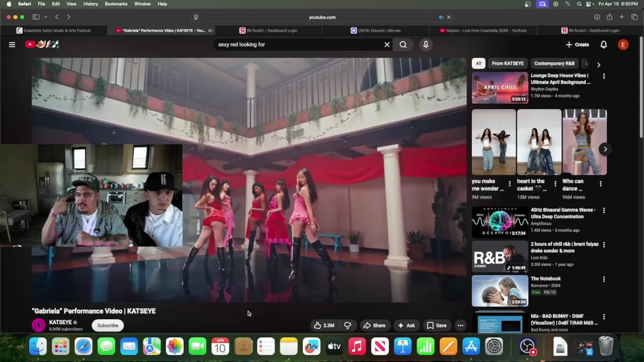Go forward in Safari history
This screenshot has width=644, height=362.
click(x=68, y=17)
